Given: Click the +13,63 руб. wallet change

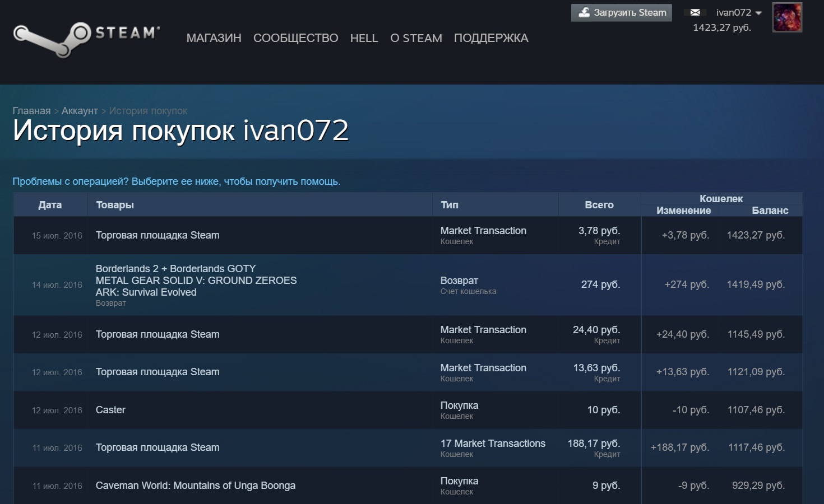Looking at the screenshot, I should 683,372.
